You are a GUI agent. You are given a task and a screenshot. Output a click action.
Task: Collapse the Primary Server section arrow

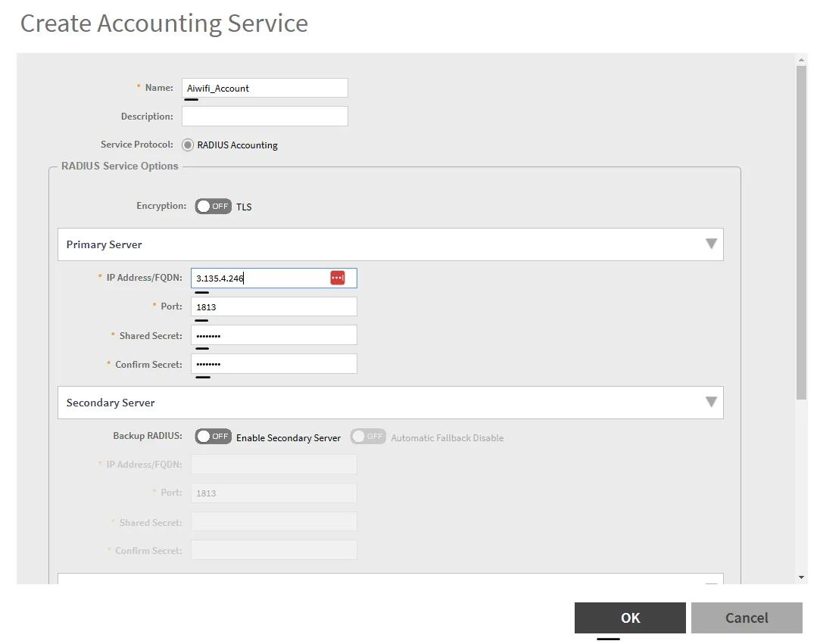pyautogui.click(x=711, y=244)
